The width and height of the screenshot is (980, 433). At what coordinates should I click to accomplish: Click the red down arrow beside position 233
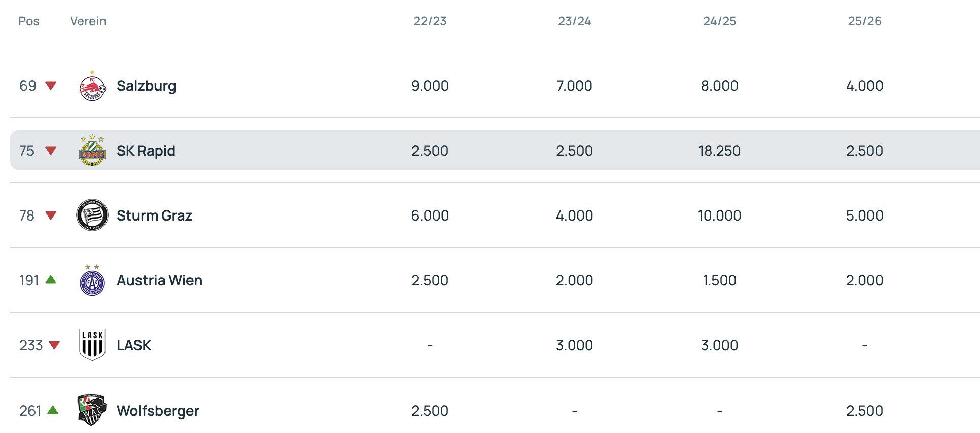[x=54, y=345]
